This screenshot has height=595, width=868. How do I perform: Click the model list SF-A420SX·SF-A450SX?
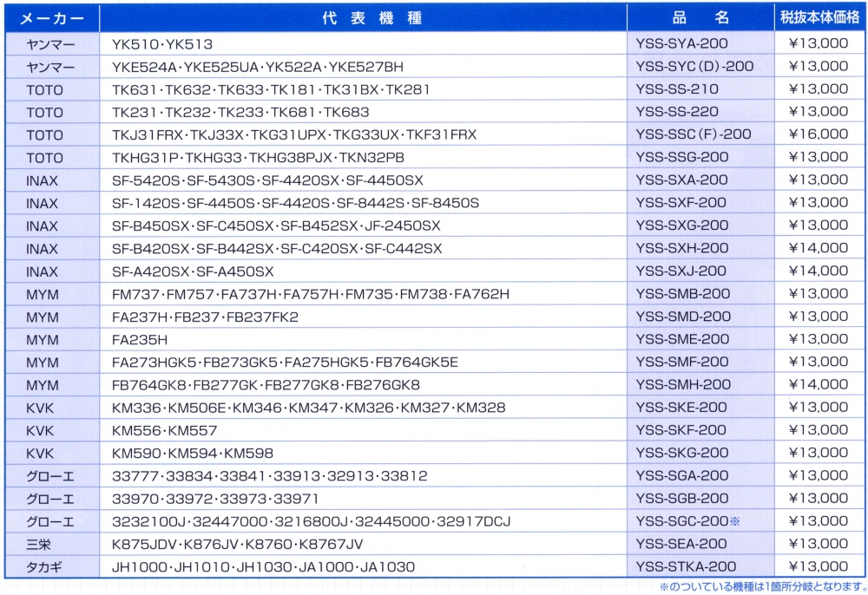click(193, 271)
